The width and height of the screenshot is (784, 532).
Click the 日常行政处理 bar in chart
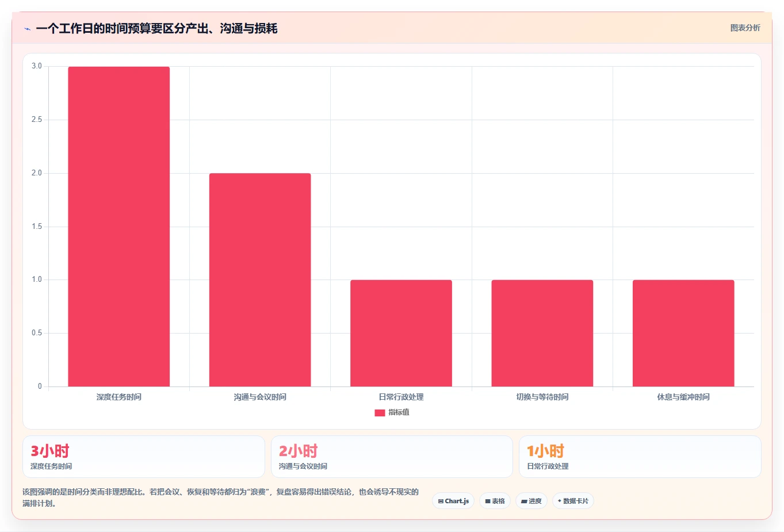[401, 333]
